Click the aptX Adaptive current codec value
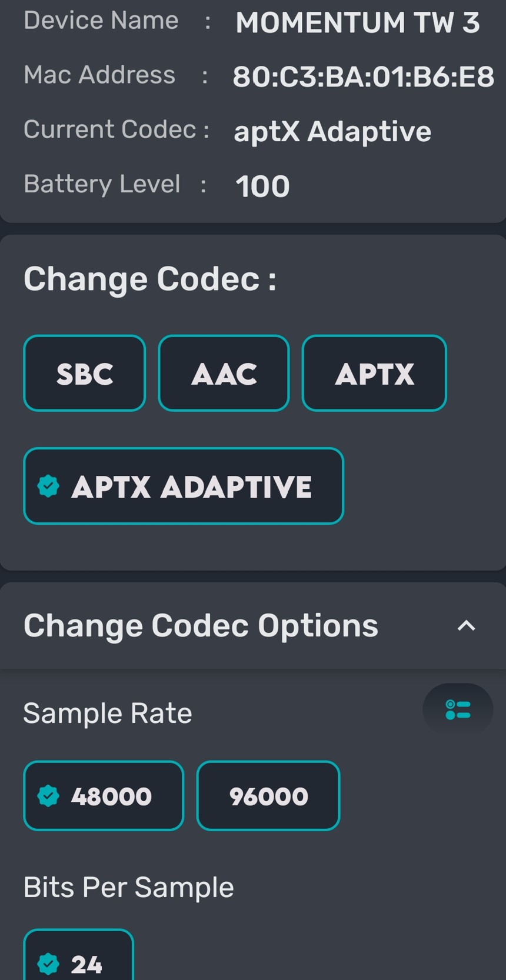Viewport: 506px width, 980px height. 332,132
